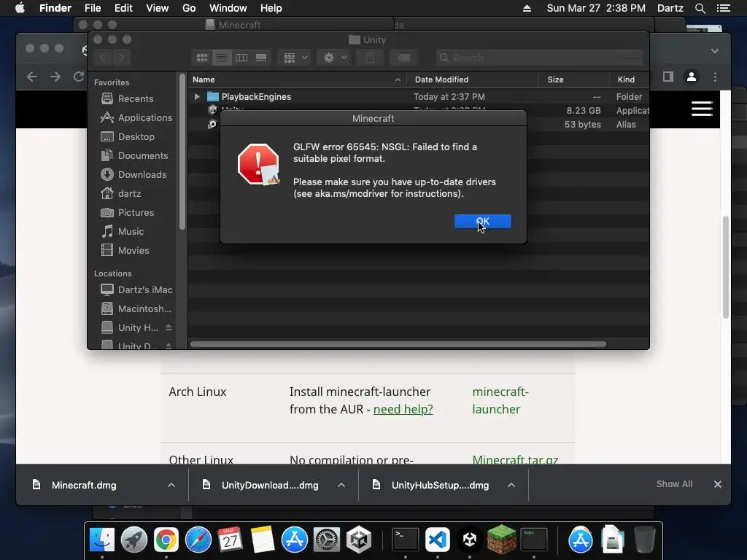Go forward in Chrome browser
Image resolution: width=747 pixels, height=560 pixels.
pyautogui.click(x=55, y=76)
